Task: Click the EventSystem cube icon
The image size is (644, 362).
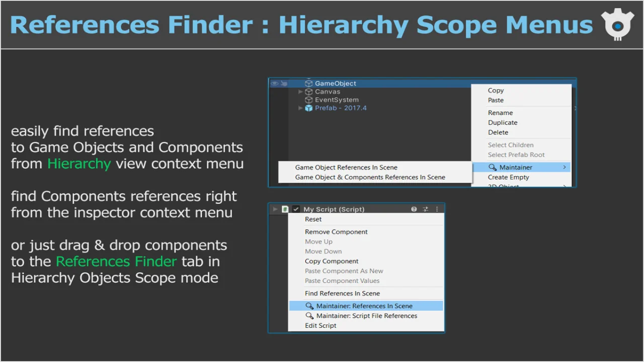Action: 309,100
